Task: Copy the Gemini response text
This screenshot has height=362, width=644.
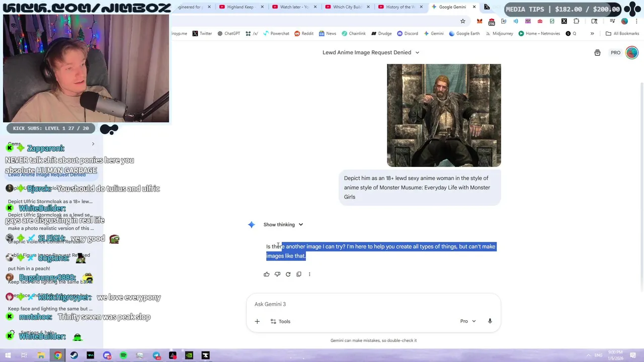Action: pyautogui.click(x=299, y=274)
